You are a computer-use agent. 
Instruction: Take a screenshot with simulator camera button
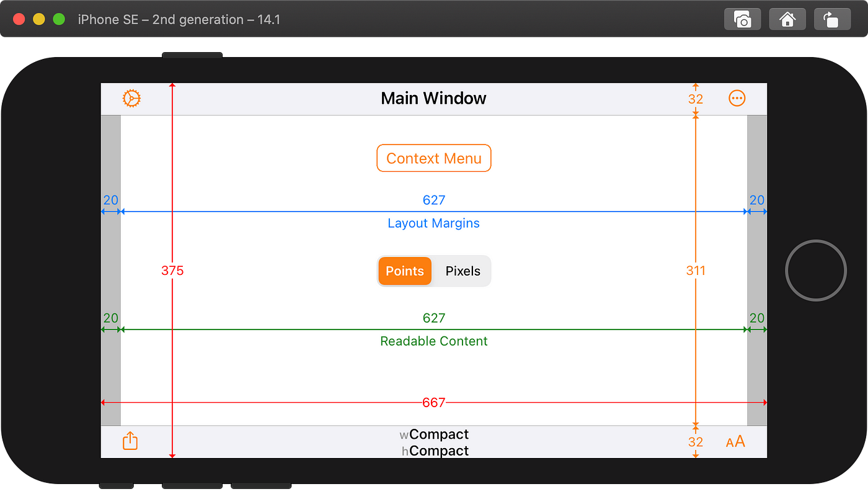tap(743, 19)
